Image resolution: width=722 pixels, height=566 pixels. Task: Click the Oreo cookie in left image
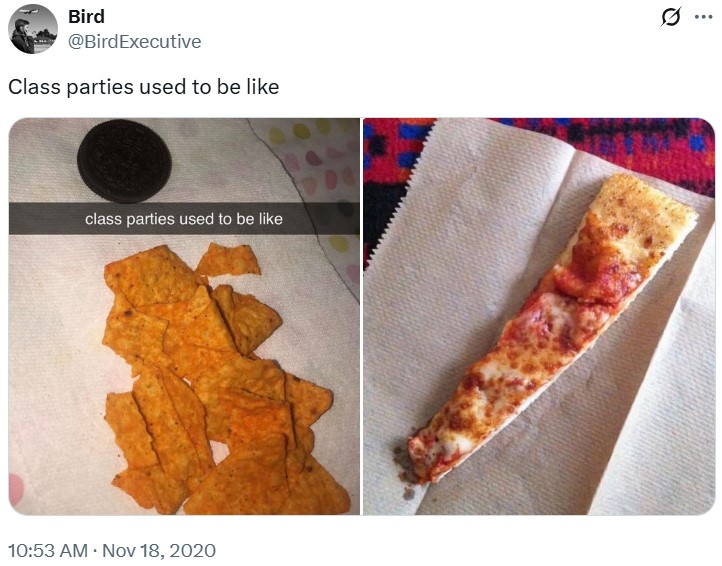click(124, 161)
